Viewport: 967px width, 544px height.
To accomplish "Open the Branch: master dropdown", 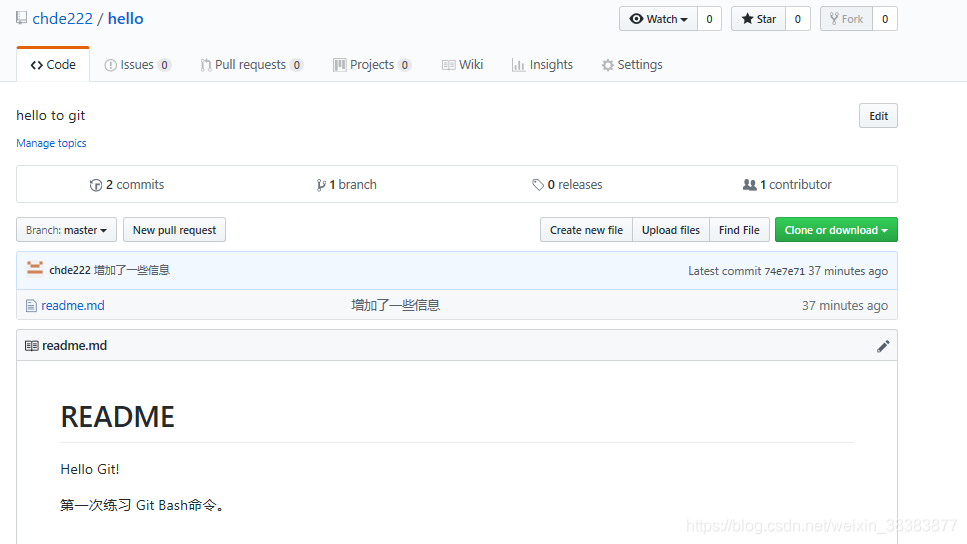I will pos(67,230).
